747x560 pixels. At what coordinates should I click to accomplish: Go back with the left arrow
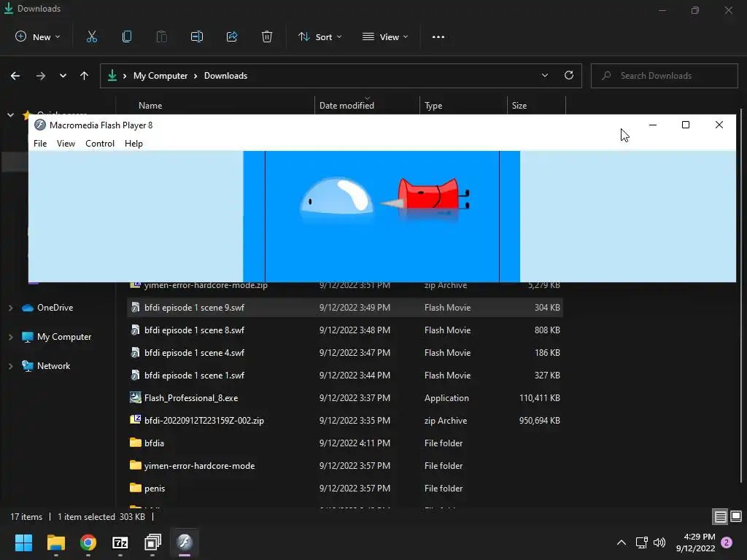pyautogui.click(x=15, y=76)
